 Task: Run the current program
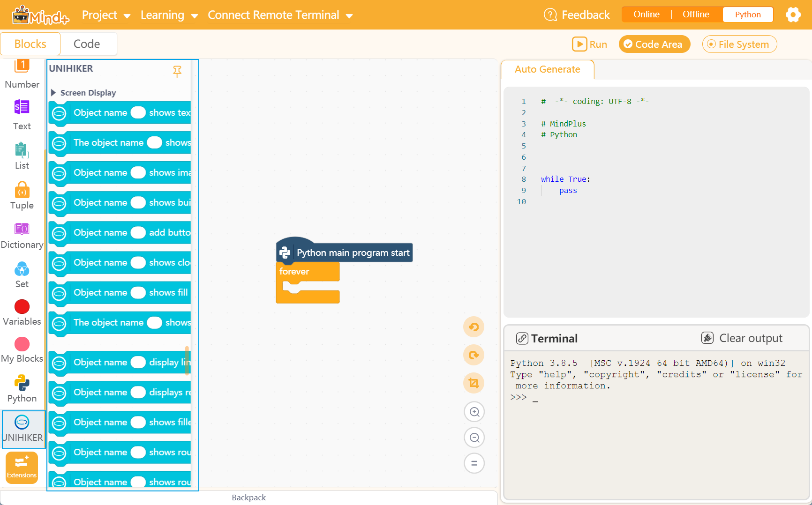pos(589,44)
